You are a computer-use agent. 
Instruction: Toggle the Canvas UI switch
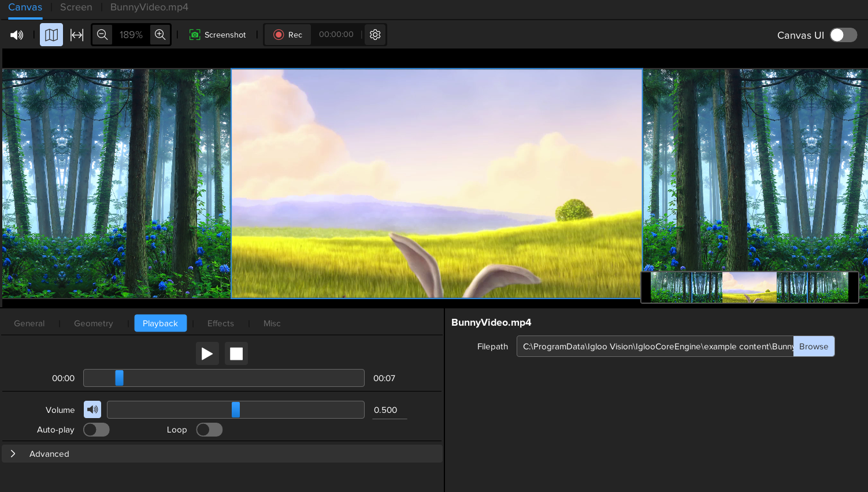[843, 35]
